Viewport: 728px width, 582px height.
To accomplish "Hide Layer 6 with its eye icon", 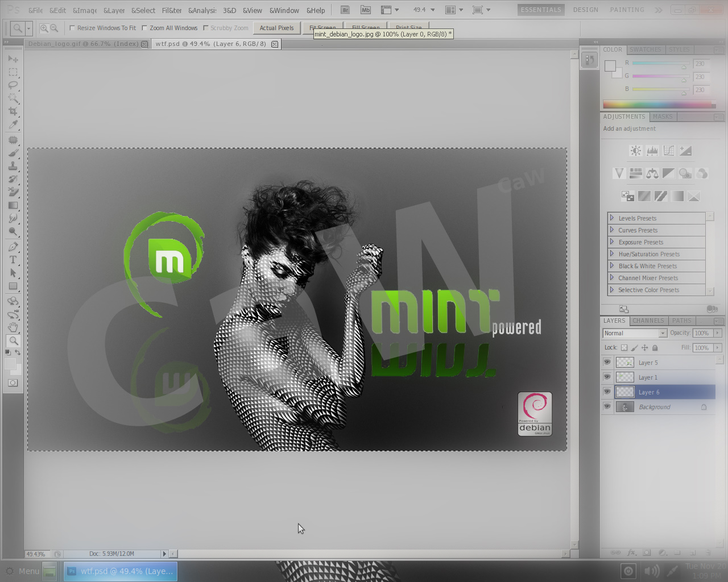I will 607,392.
